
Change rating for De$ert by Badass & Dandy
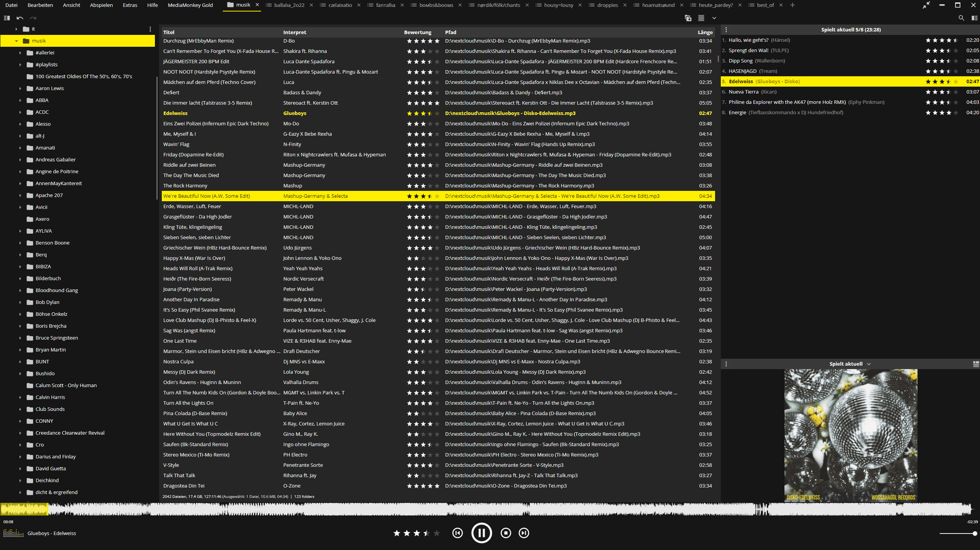423,93
